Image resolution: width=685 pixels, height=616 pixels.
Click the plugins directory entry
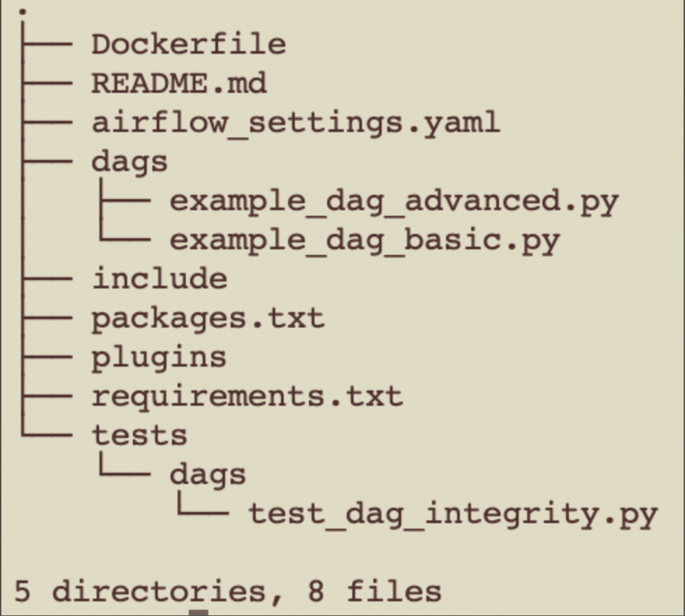point(159,358)
